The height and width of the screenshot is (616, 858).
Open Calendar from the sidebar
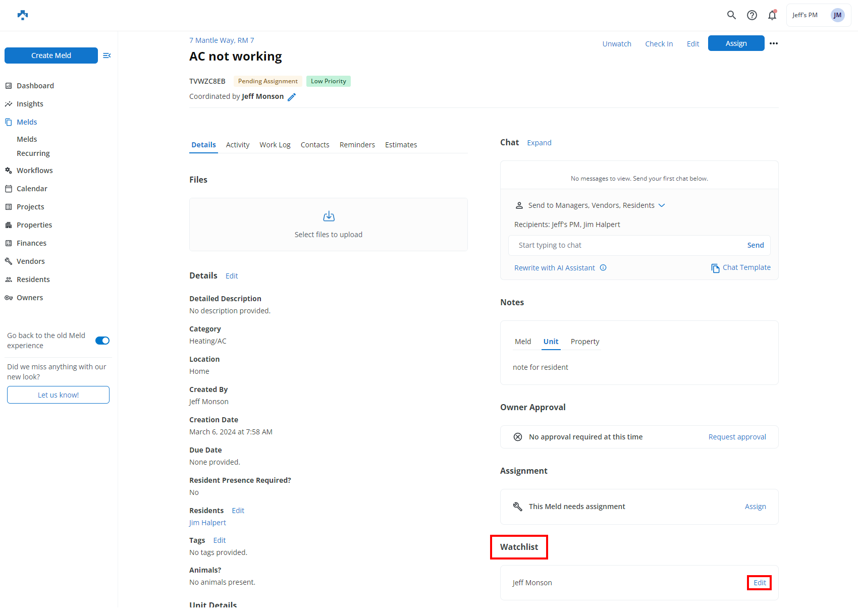31,188
